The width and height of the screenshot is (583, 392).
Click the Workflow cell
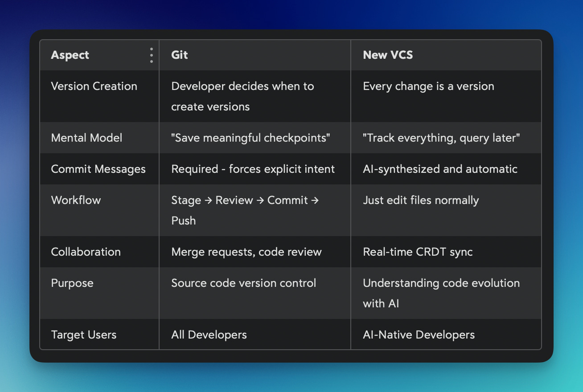click(x=99, y=210)
